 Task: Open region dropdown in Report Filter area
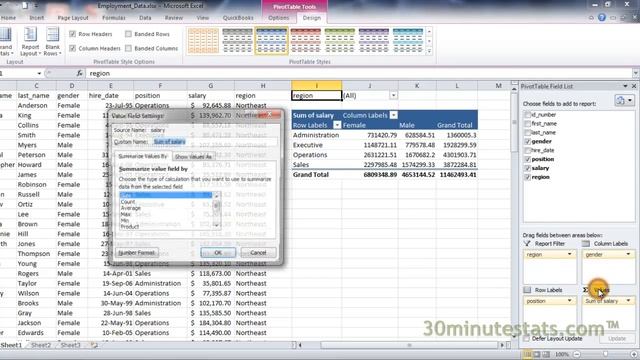click(570, 254)
